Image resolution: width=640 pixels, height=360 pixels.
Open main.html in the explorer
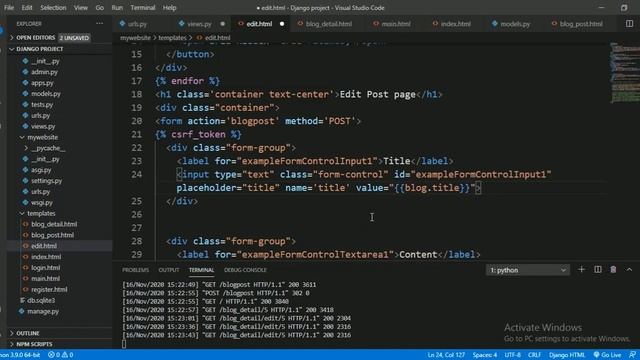[x=45, y=279]
